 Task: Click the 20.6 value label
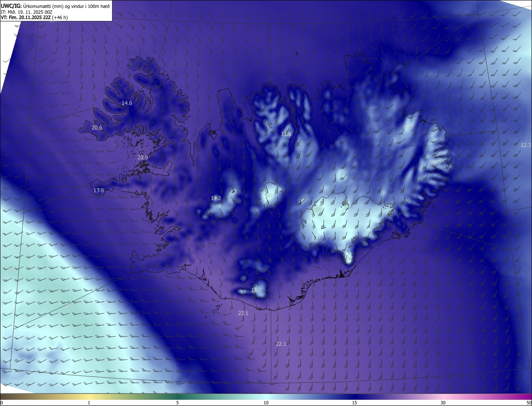coord(97,128)
